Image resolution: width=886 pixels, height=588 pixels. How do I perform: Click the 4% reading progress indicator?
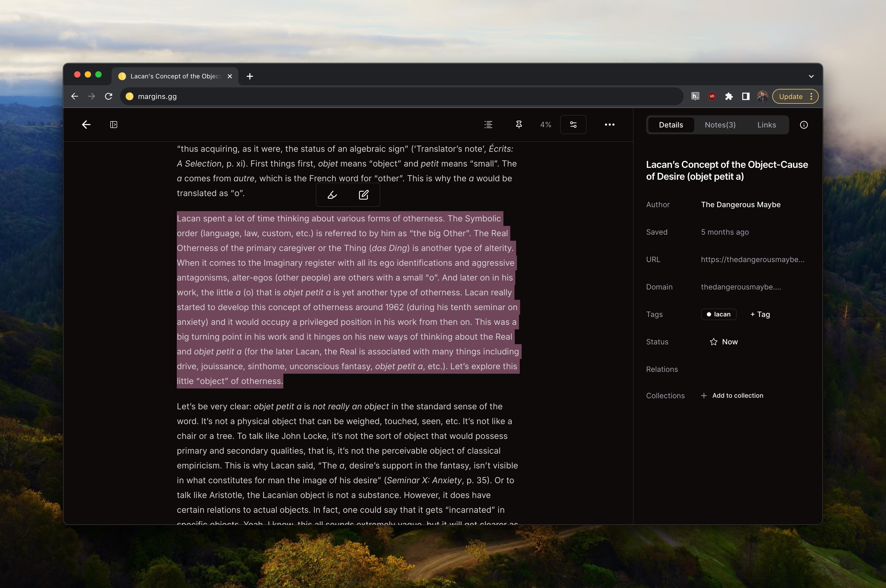545,125
